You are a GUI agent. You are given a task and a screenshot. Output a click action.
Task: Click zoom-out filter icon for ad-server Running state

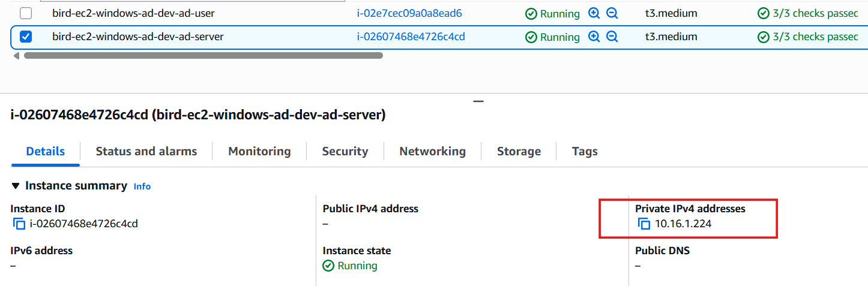[612, 37]
